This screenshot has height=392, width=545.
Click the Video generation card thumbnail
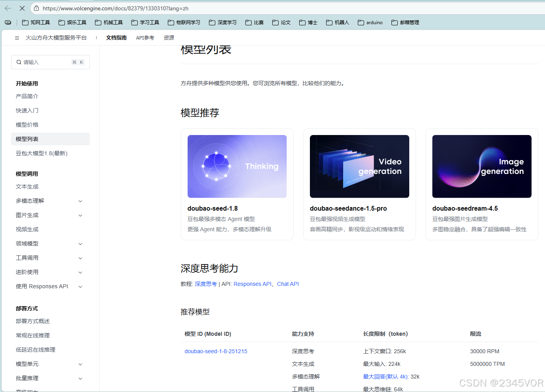359,166
